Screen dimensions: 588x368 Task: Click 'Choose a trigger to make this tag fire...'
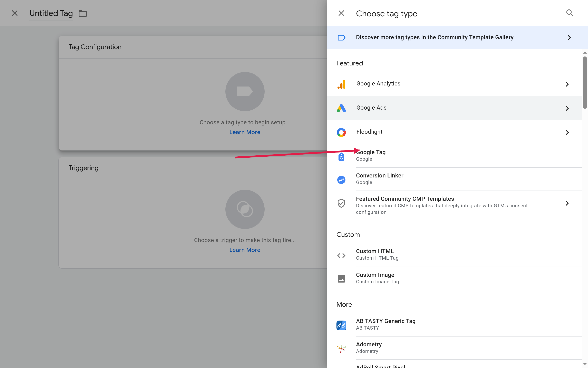pos(245,240)
